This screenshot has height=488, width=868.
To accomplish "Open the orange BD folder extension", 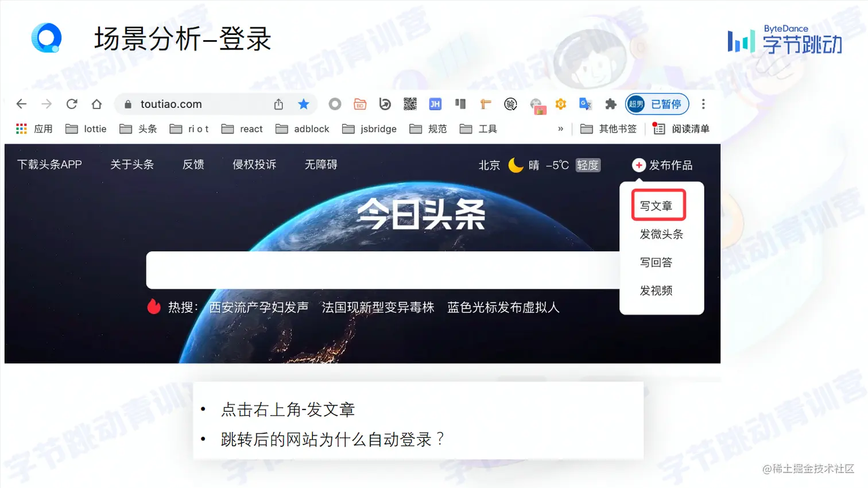I will [x=360, y=104].
